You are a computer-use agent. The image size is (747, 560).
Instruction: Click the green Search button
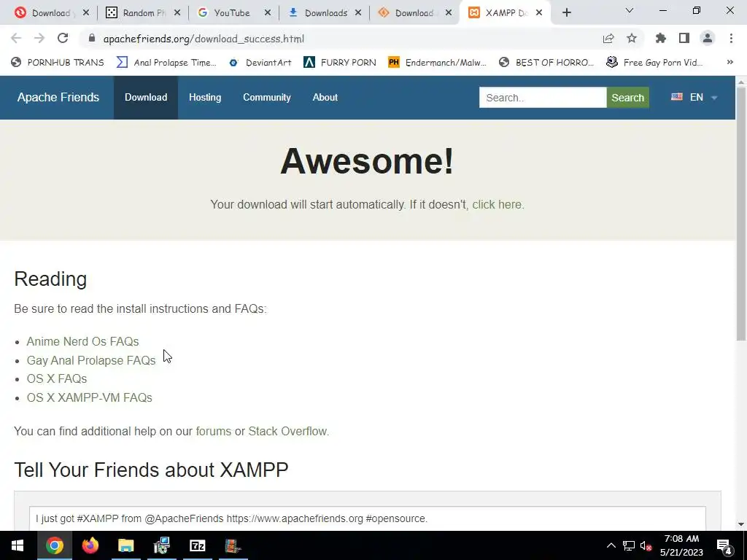point(628,98)
